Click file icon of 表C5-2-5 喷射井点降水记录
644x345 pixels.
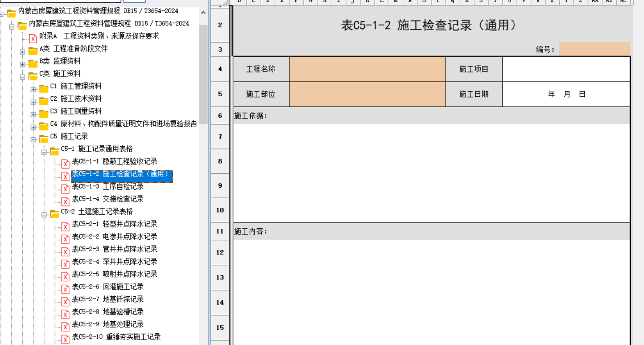tap(65, 276)
